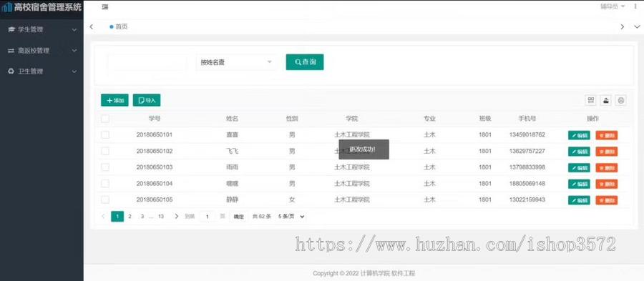
Task: Toggle the sidebar collapse icon in header
Action: pos(105,7)
